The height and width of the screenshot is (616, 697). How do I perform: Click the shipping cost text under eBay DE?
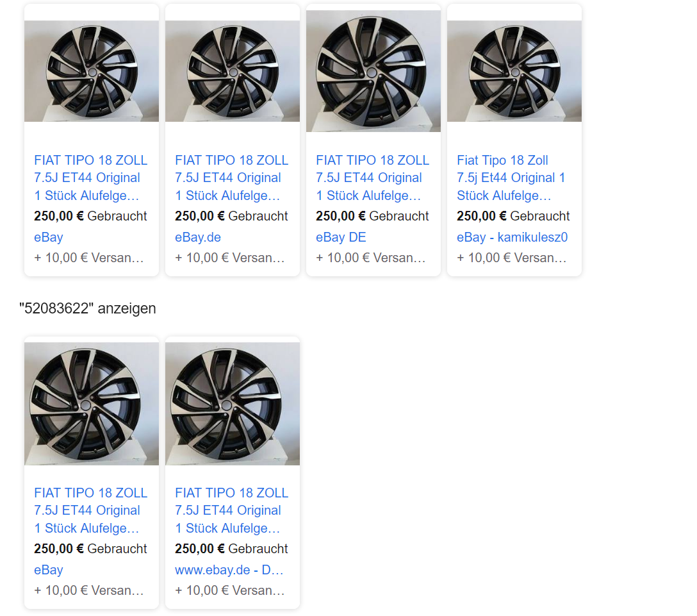(370, 258)
